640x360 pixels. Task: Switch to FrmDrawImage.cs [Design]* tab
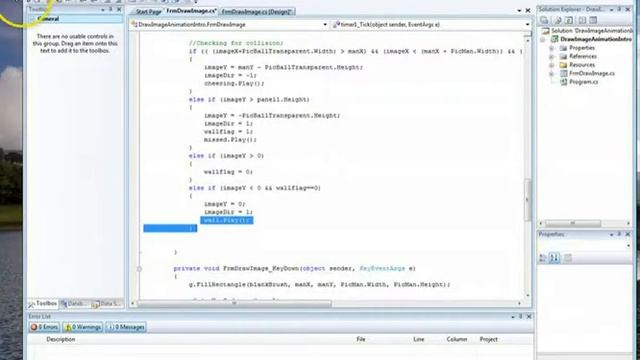coord(257,12)
